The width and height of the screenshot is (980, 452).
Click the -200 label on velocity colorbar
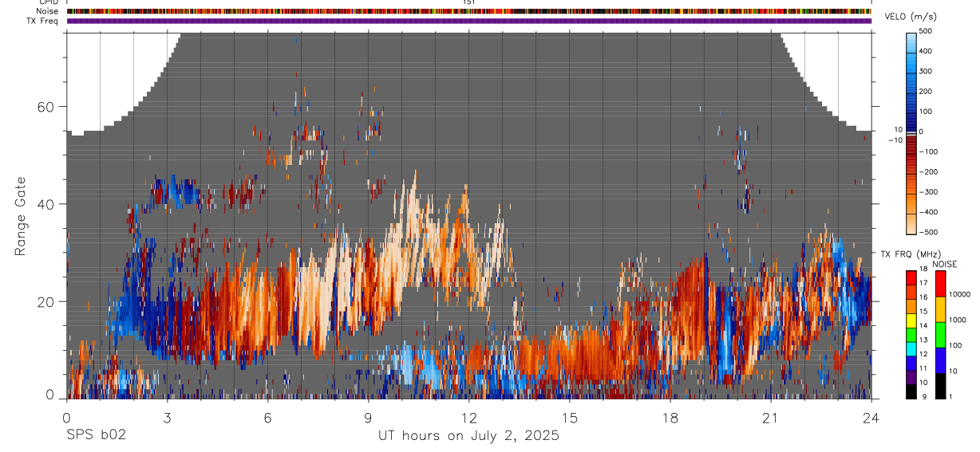pyautogui.click(x=928, y=172)
